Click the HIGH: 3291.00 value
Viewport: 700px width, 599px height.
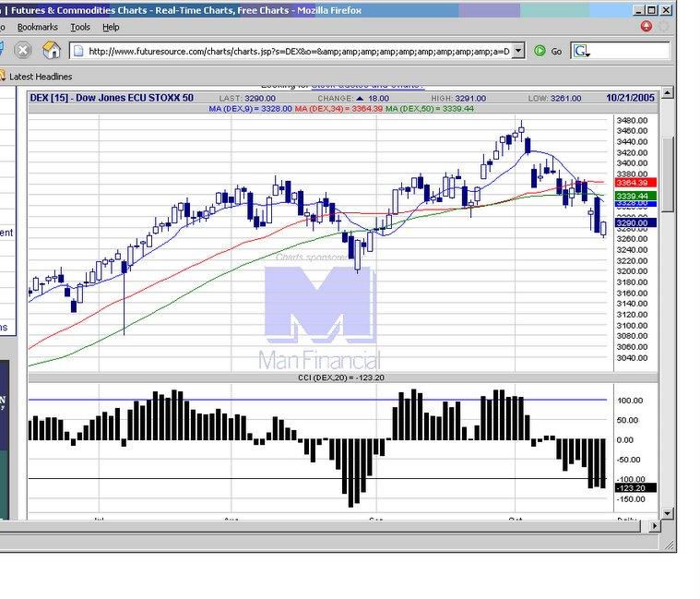pos(458,98)
